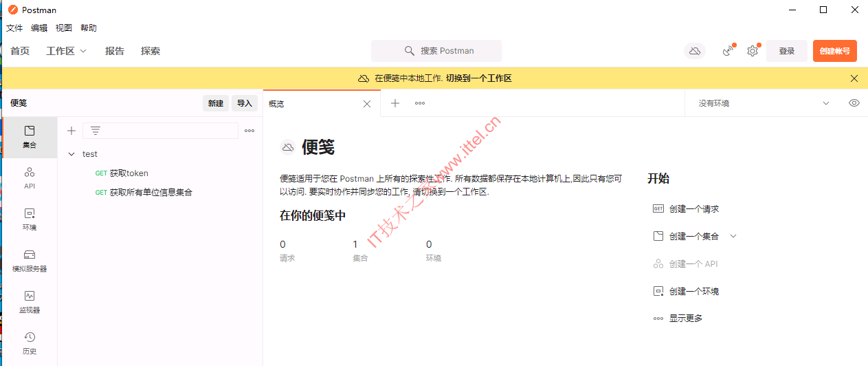Select the 概览 tab
The height and width of the screenshot is (366, 868).
[322, 103]
